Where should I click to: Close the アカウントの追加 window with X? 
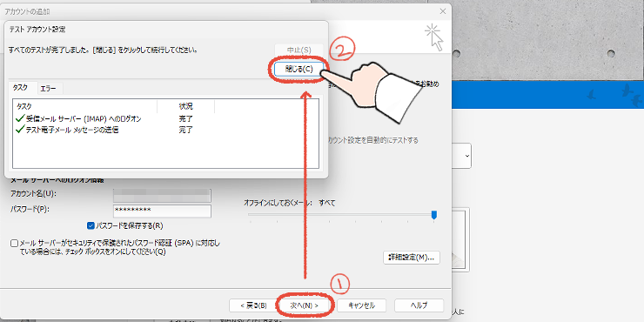tap(443, 11)
